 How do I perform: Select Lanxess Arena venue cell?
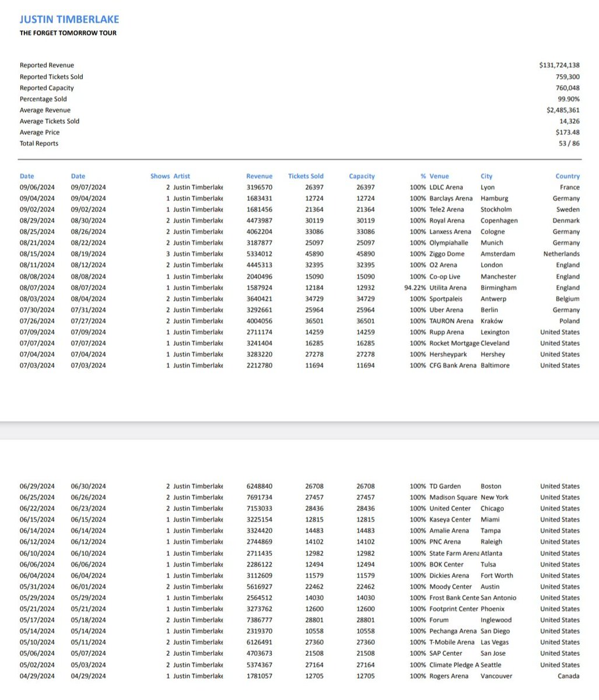[450, 232]
